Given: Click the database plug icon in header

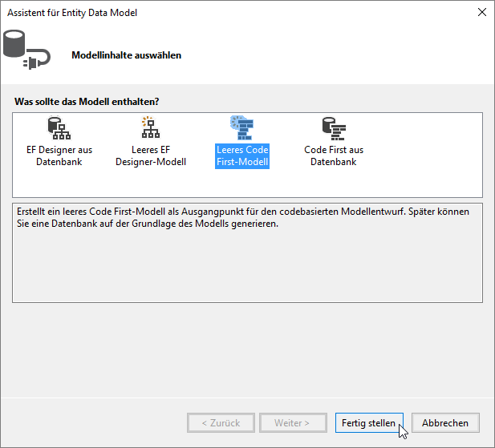Looking at the screenshot, I should (x=25, y=50).
